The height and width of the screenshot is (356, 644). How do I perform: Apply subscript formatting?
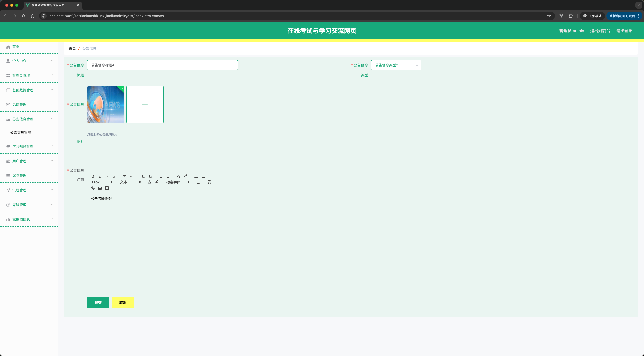178,176
